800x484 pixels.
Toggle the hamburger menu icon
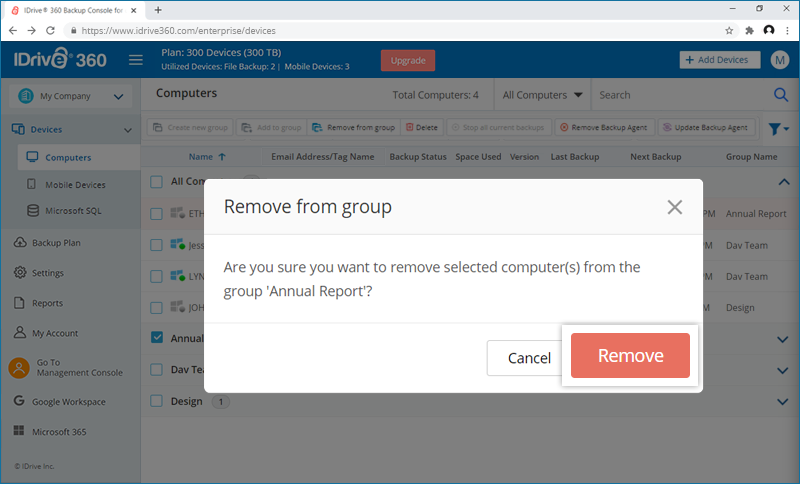coord(136,60)
